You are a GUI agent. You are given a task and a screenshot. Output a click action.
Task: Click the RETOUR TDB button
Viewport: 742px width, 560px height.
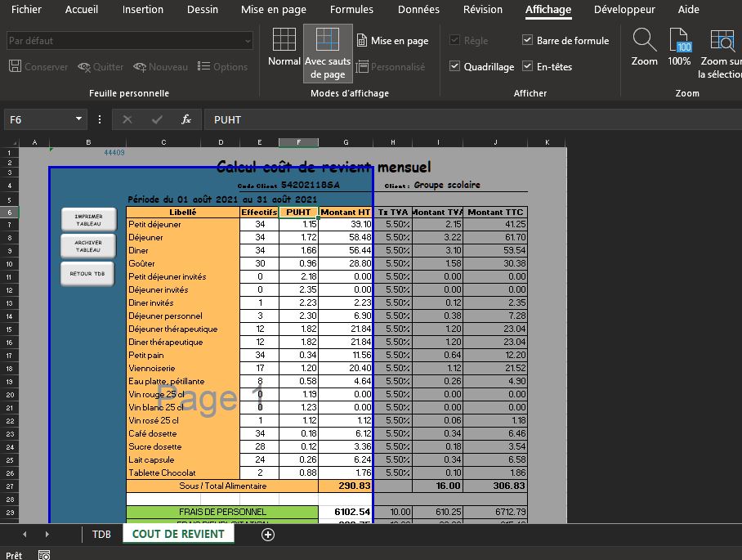click(x=87, y=274)
